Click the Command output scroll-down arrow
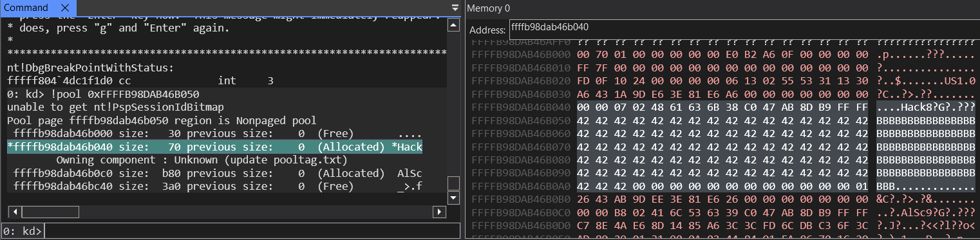The width and height of the screenshot is (980, 240). 454,198
